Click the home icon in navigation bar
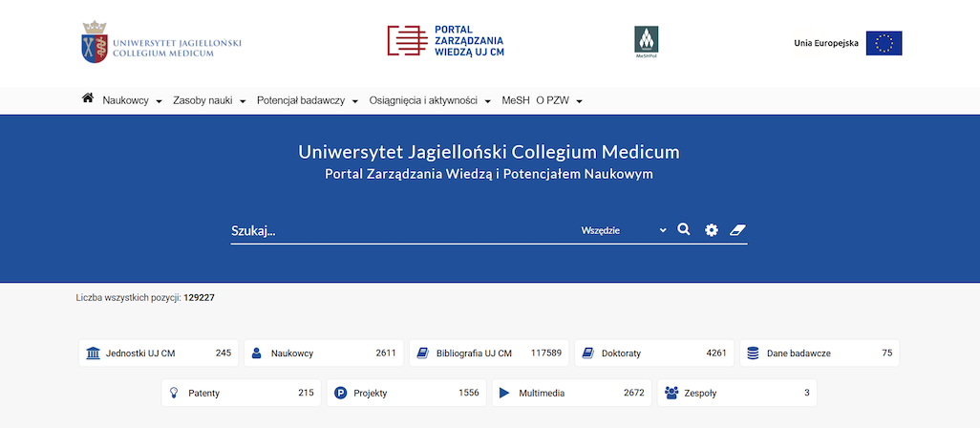Image resolution: width=980 pixels, height=428 pixels. pyautogui.click(x=88, y=98)
